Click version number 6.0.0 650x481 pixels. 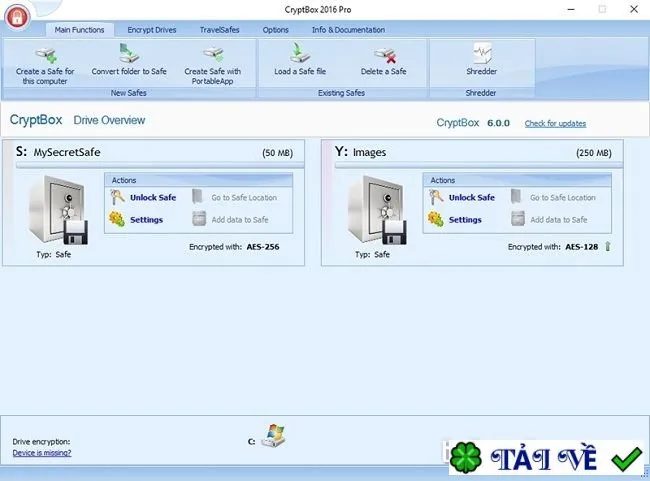498,123
